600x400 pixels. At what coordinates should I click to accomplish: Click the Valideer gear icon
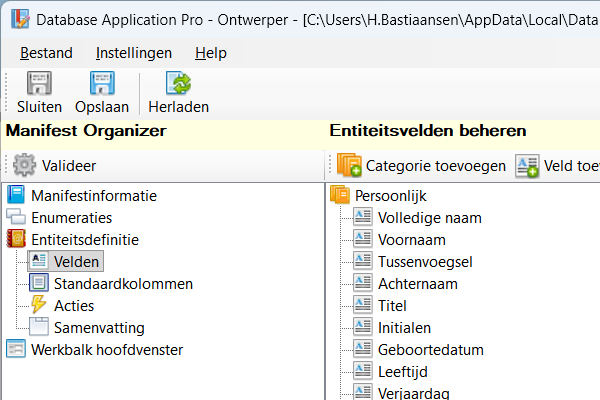tap(24, 166)
